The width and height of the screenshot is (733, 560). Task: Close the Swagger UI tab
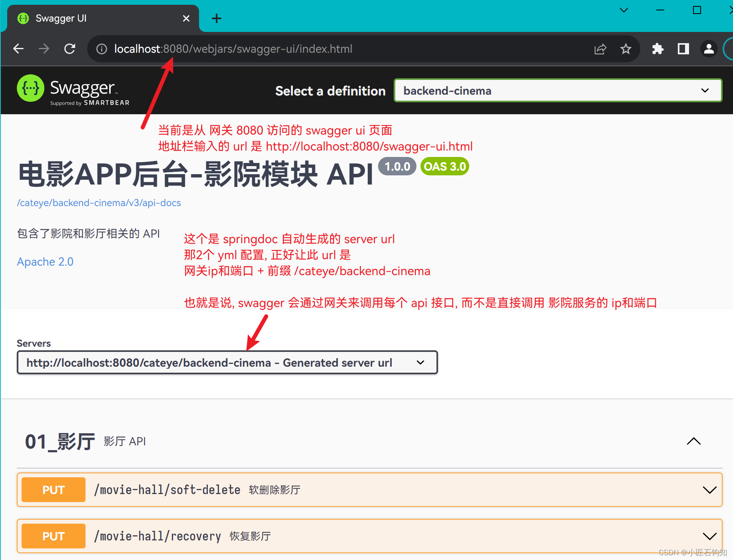click(186, 18)
